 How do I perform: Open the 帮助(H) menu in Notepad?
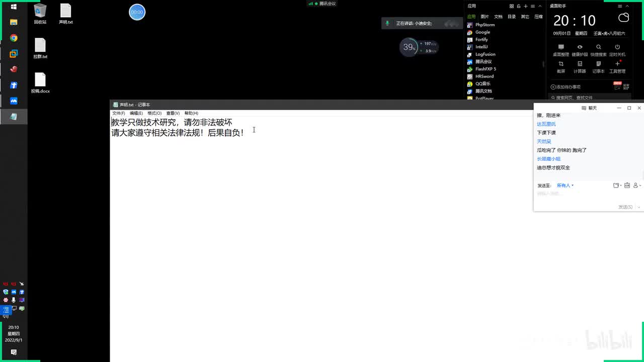191,113
